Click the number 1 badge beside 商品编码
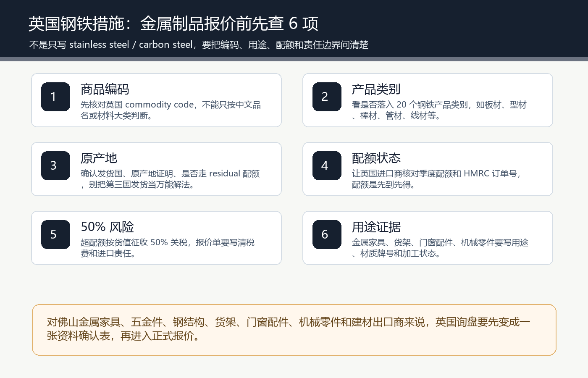Image resolution: width=588 pixels, height=378 pixels. [x=55, y=97]
